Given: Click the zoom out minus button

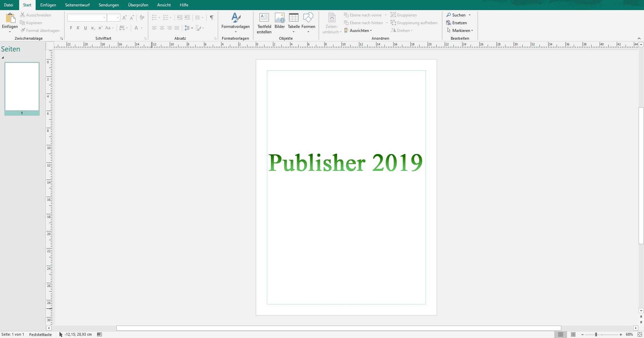Looking at the screenshot, I should coord(582,335).
